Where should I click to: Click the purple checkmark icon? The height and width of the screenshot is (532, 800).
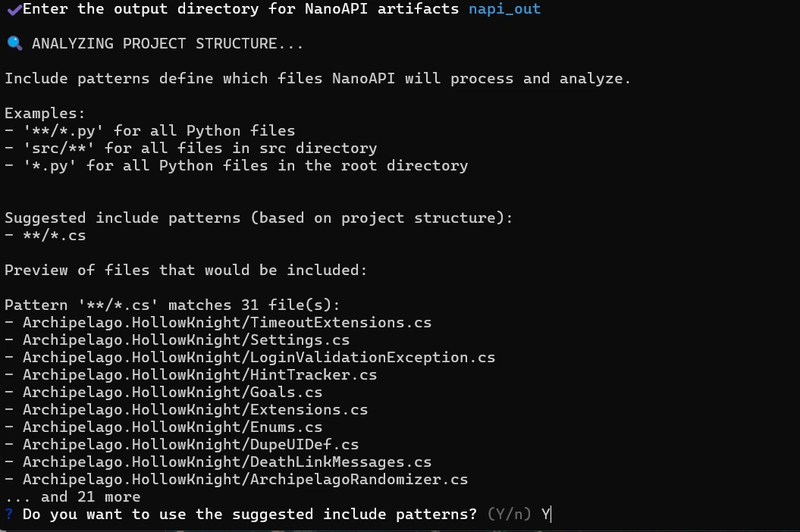point(14,9)
